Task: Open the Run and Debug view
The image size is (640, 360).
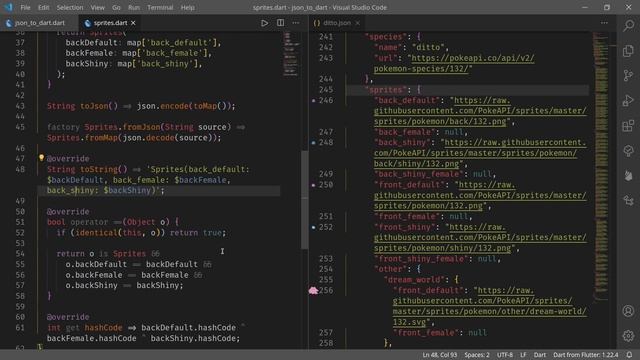Action: [629, 100]
